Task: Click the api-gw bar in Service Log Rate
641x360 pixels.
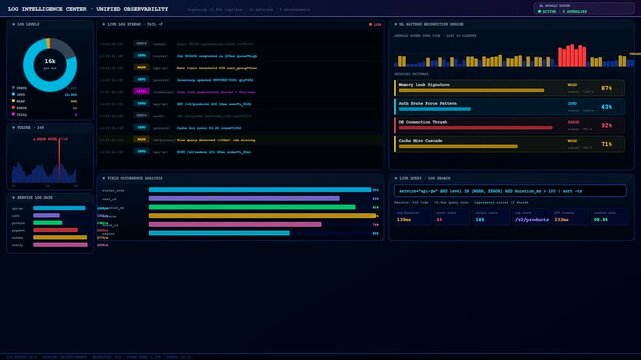Action: (x=59, y=208)
